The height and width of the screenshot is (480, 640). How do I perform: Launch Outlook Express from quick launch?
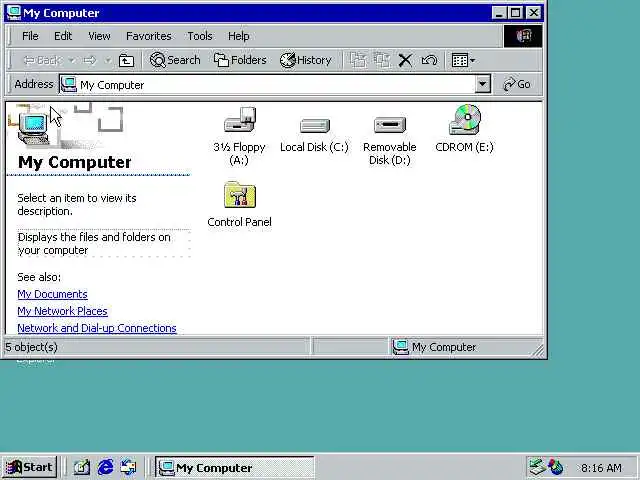[x=129, y=467]
